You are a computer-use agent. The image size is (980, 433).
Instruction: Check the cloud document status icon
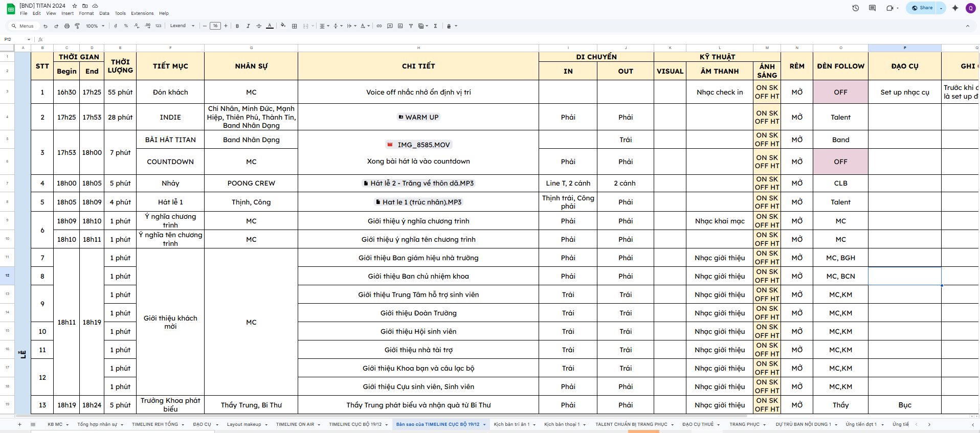[95, 6]
